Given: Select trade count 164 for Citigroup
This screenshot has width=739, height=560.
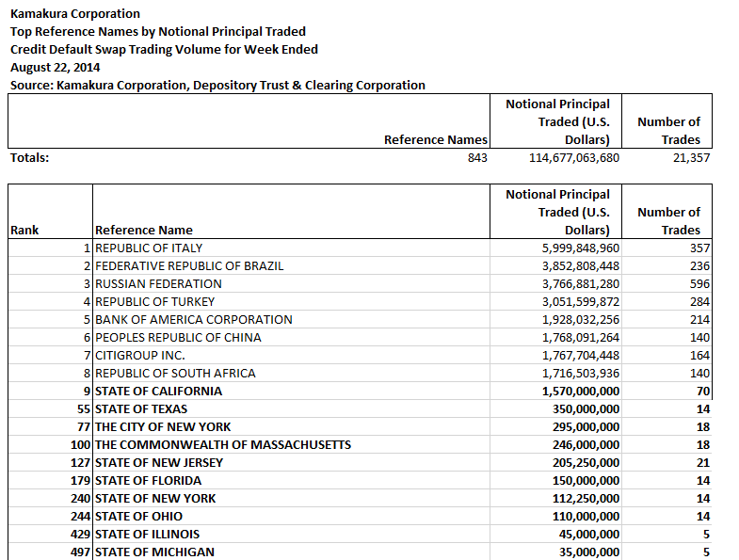Looking at the screenshot, I should coord(699,356).
